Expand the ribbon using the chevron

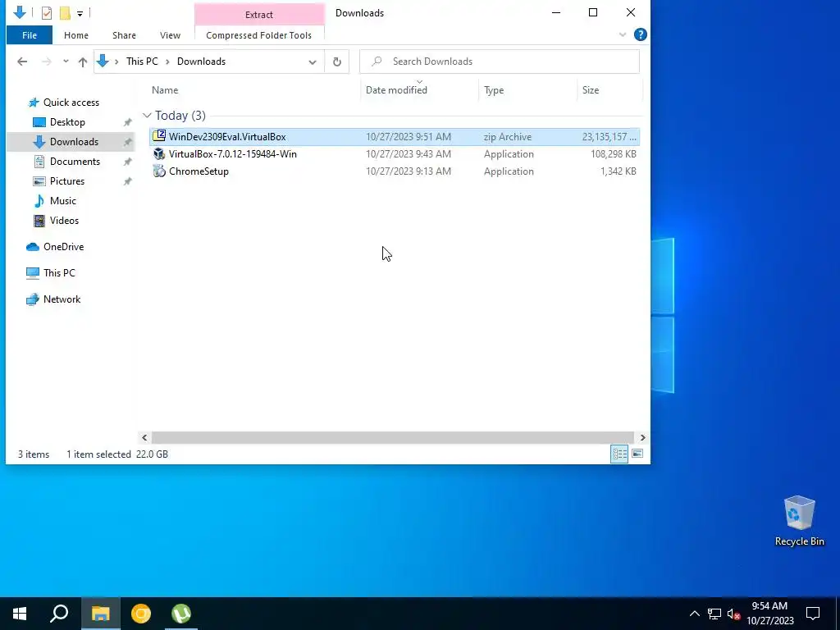click(x=623, y=34)
